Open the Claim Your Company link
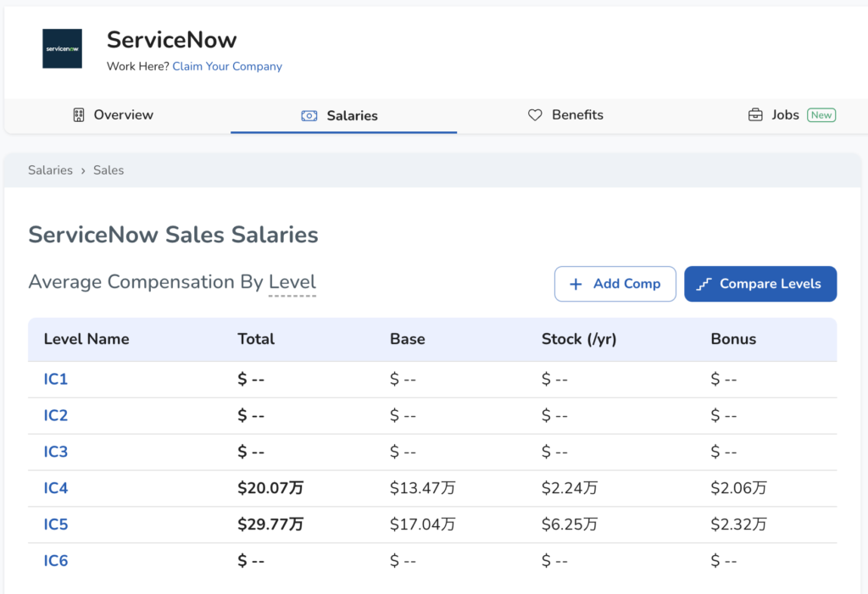 [x=227, y=66]
